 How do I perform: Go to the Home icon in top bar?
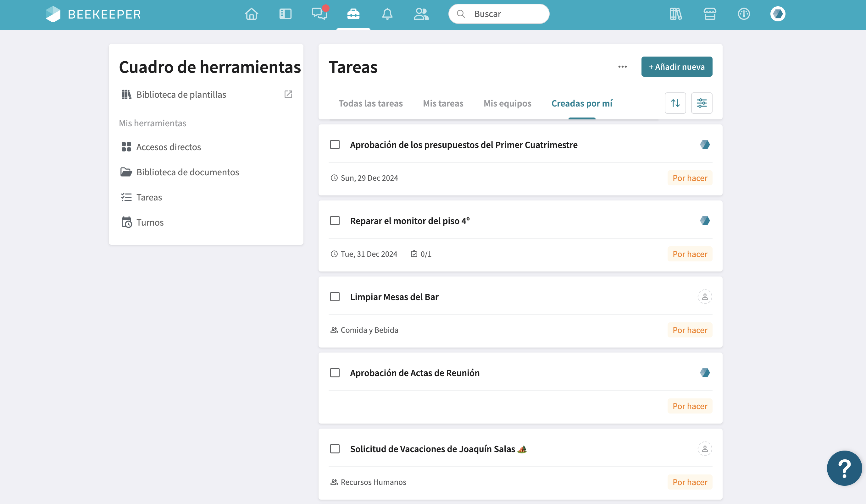[x=251, y=14]
